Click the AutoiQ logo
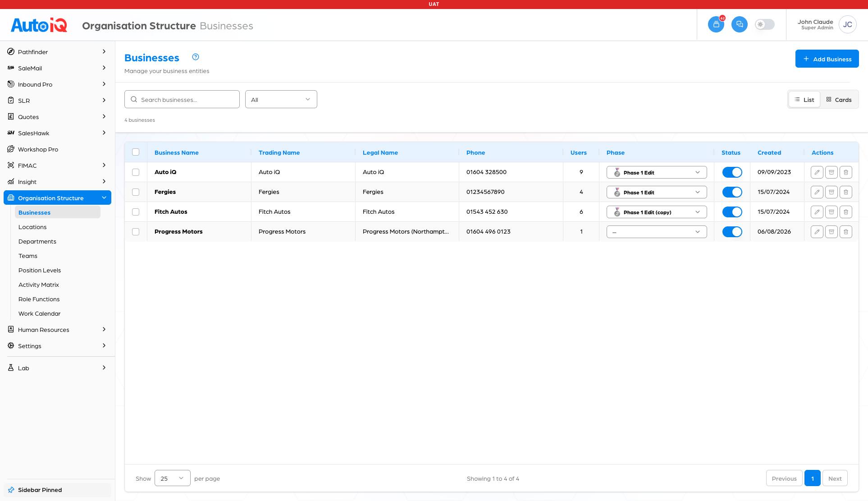 tap(39, 25)
